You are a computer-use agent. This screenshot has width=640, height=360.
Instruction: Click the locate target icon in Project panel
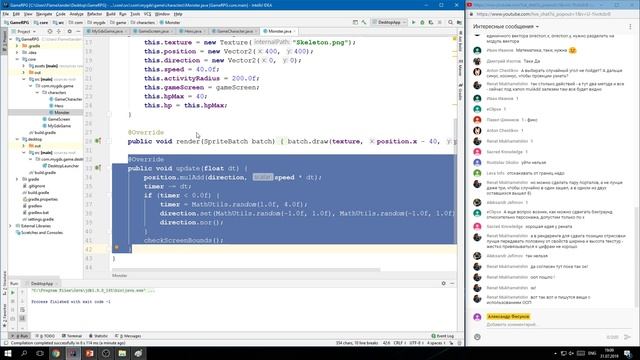click(x=50, y=31)
